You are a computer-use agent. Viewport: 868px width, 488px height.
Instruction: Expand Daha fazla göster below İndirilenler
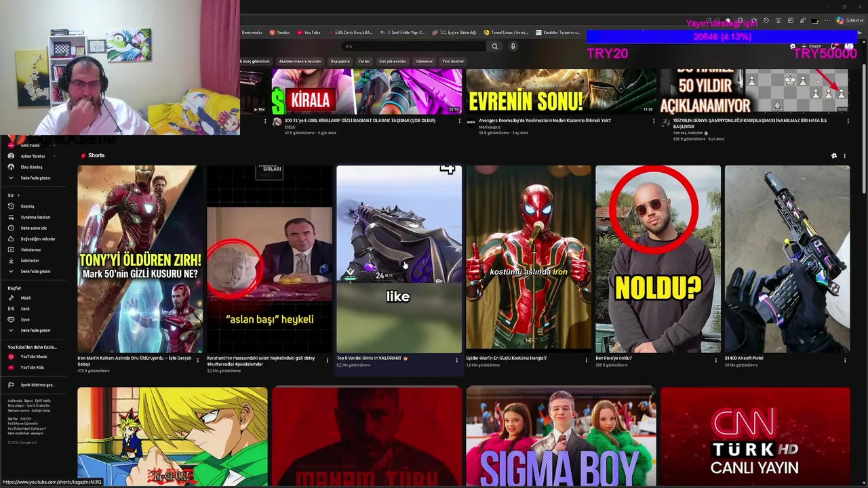(35, 271)
